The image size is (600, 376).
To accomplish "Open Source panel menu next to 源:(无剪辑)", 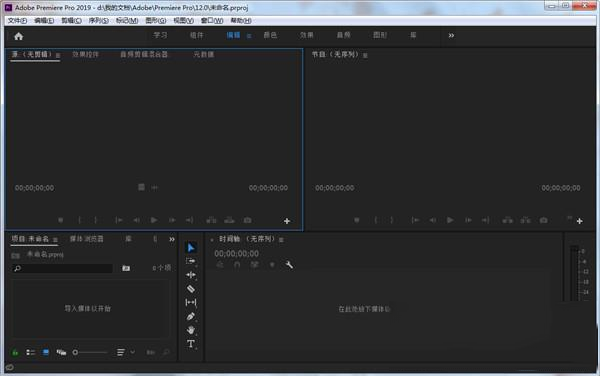I will click(x=58, y=55).
